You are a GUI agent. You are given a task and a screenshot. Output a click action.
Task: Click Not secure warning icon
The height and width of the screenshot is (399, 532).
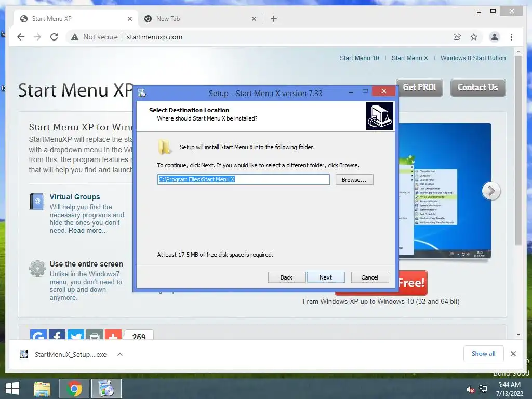tap(75, 37)
